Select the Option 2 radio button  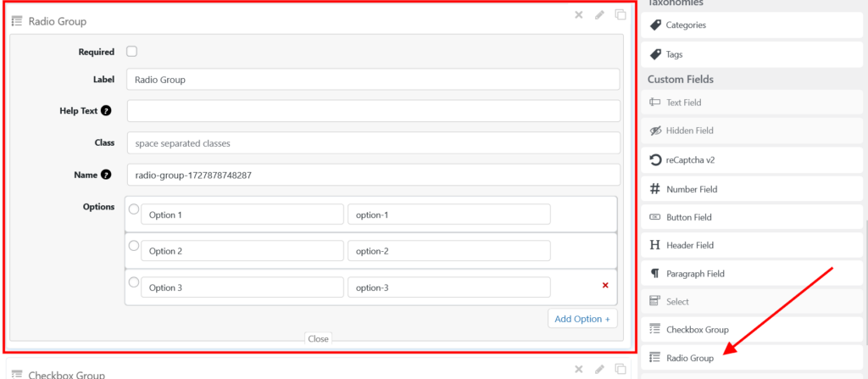coord(133,246)
